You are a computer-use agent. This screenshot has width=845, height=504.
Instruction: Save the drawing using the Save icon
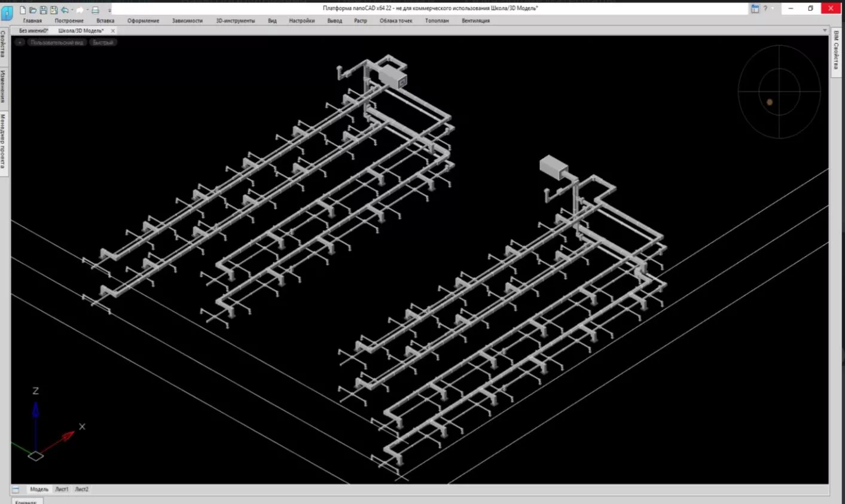pyautogui.click(x=44, y=9)
